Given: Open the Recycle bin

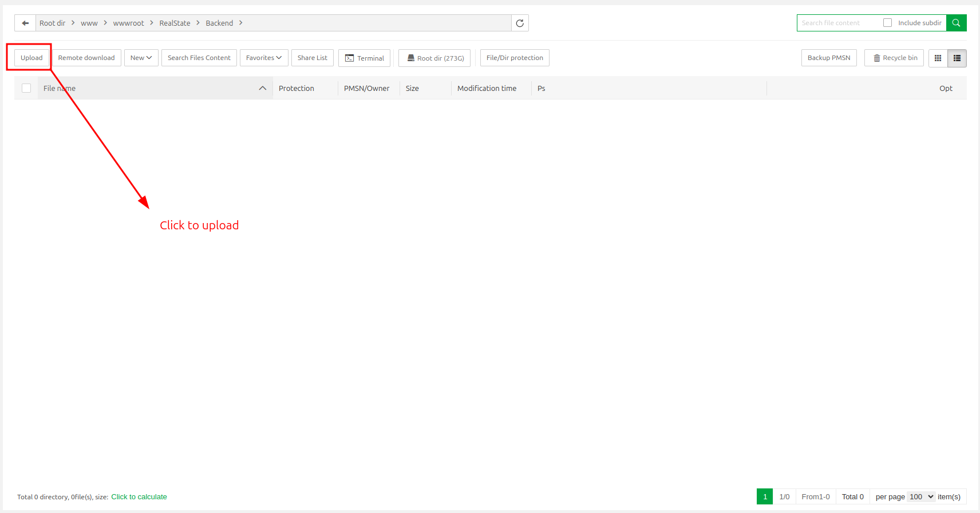Looking at the screenshot, I should [894, 58].
